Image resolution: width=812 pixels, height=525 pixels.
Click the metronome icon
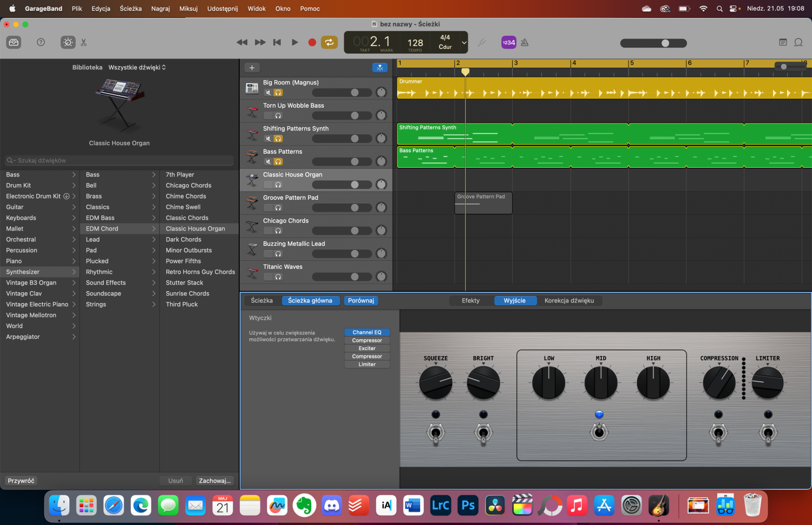525,42
